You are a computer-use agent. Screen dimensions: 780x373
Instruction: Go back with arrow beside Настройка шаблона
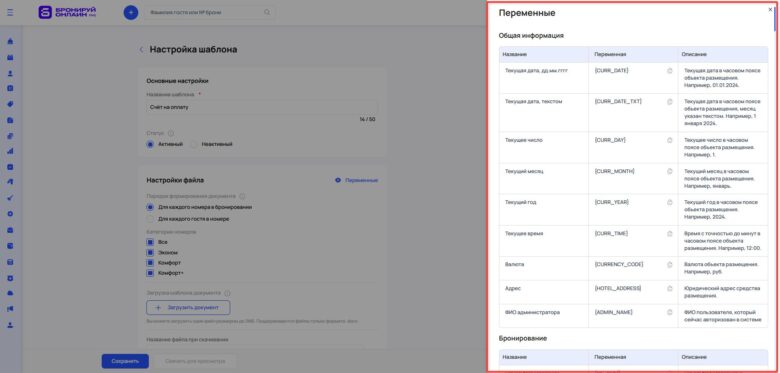click(x=141, y=49)
